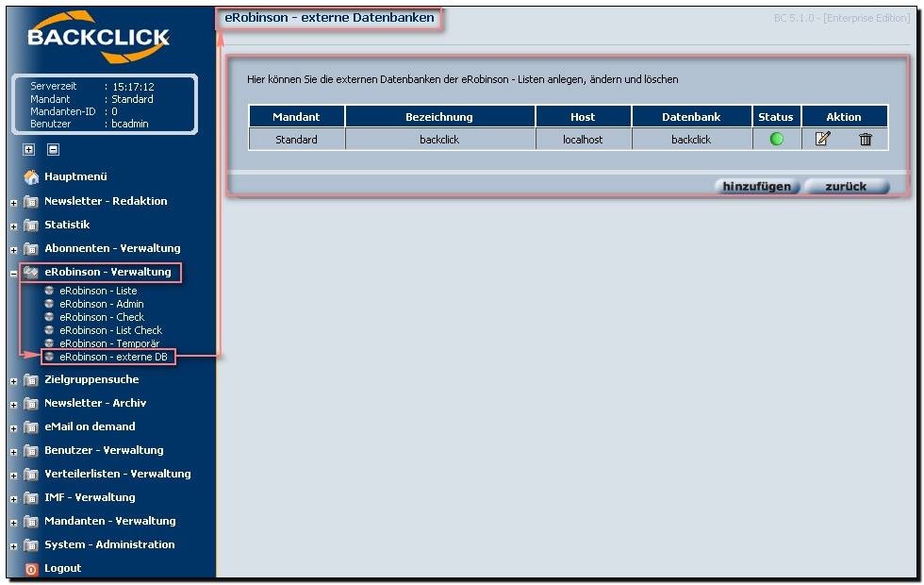924x585 pixels.
Task: Click the BACKCLICK logo
Action: pyautogui.click(x=98, y=37)
